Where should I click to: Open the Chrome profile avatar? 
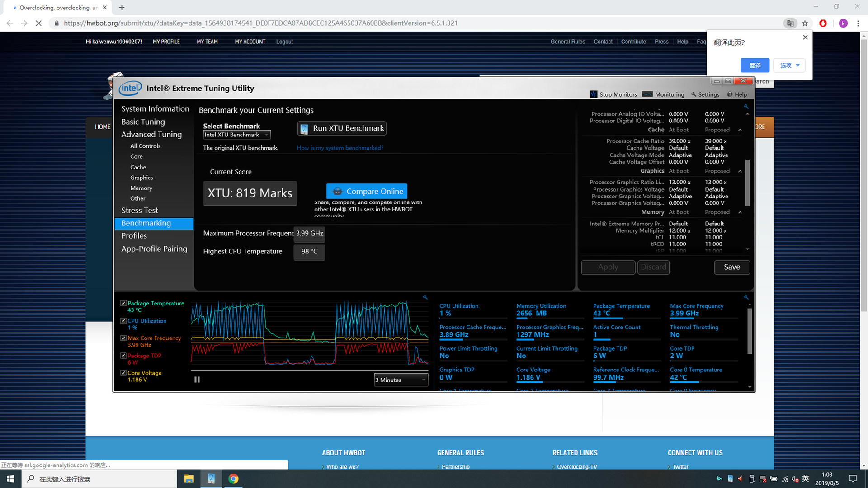tap(843, 23)
